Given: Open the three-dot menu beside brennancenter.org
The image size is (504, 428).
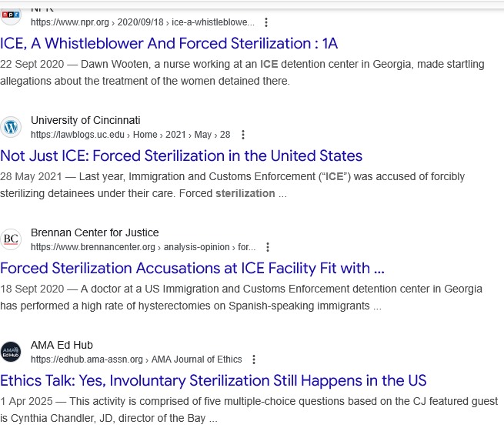Looking at the screenshot, I should [268, 247].
